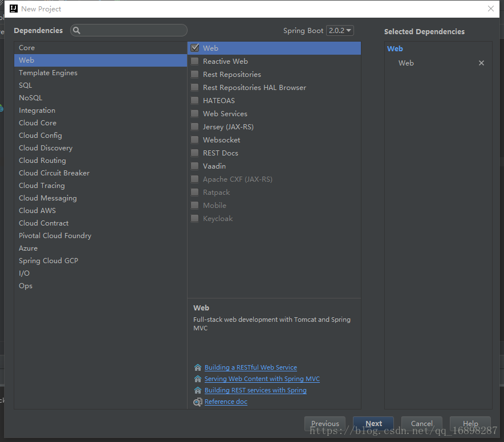Choose the Azure category

pyautogui.click(x=100, y=248)
